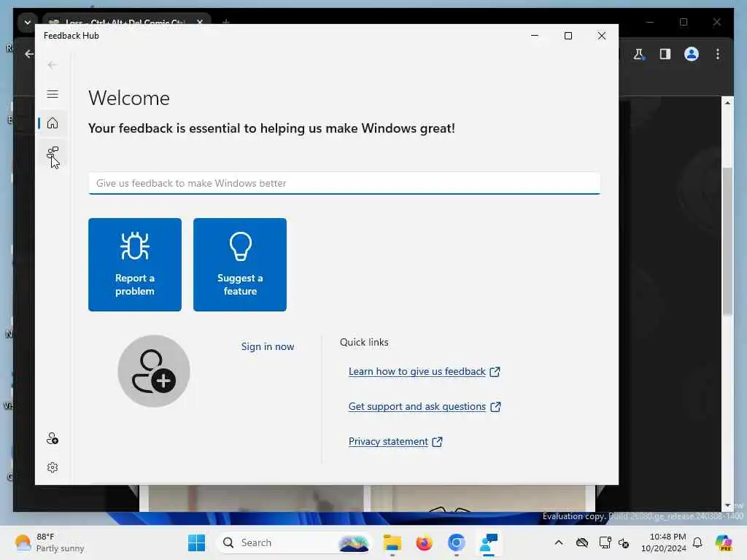The width and height of the screenshot is (747, 560).
Task: Open the clock showing 10:48 PM
Action: (x=664, y=542)
